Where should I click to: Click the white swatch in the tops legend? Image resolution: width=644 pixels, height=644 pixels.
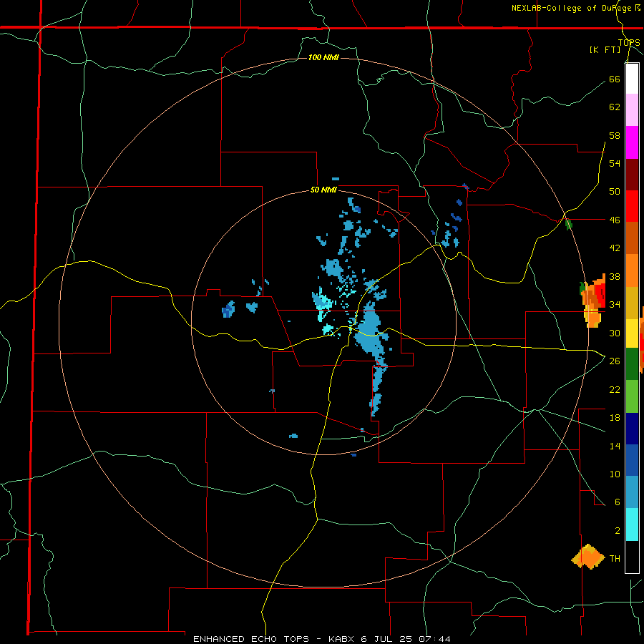click(632, 79)
